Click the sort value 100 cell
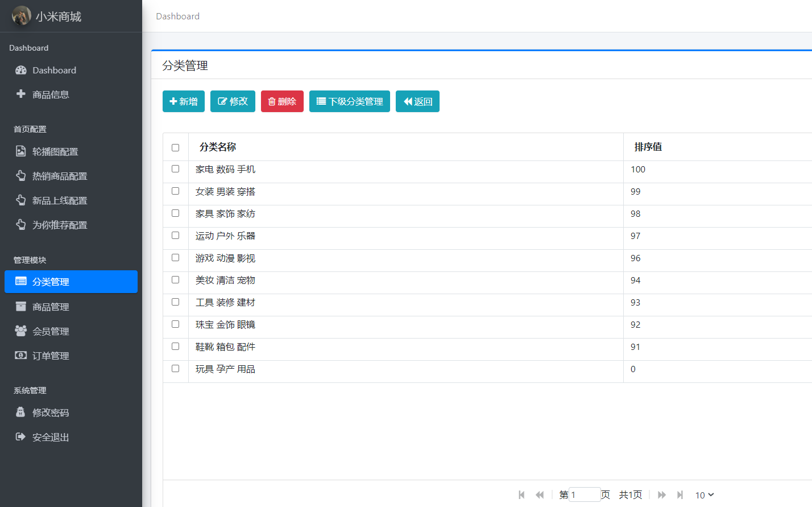Image resolution: width=812 pixels, height=507 pixels. point(638,170)
